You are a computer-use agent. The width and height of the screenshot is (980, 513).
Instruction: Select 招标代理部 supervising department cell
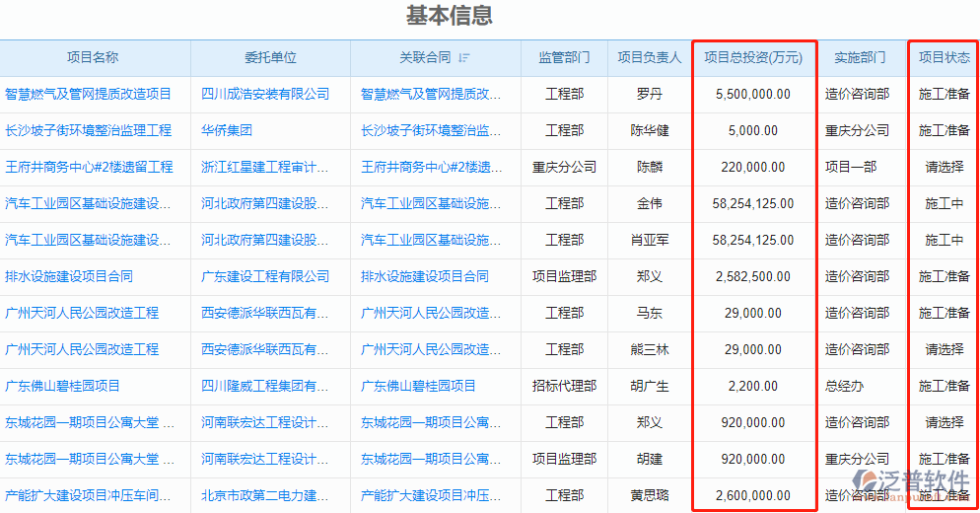click(564, 386)
